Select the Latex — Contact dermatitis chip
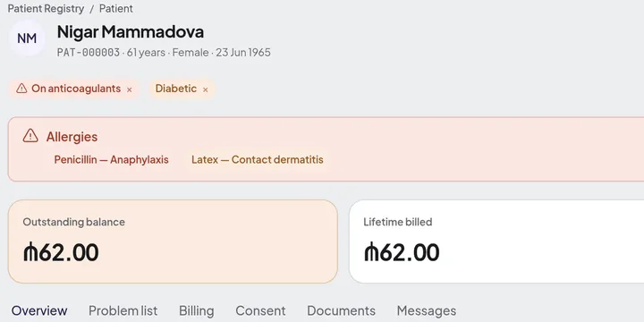This screenshot has height=322, width=644. [x=258, y=160]
